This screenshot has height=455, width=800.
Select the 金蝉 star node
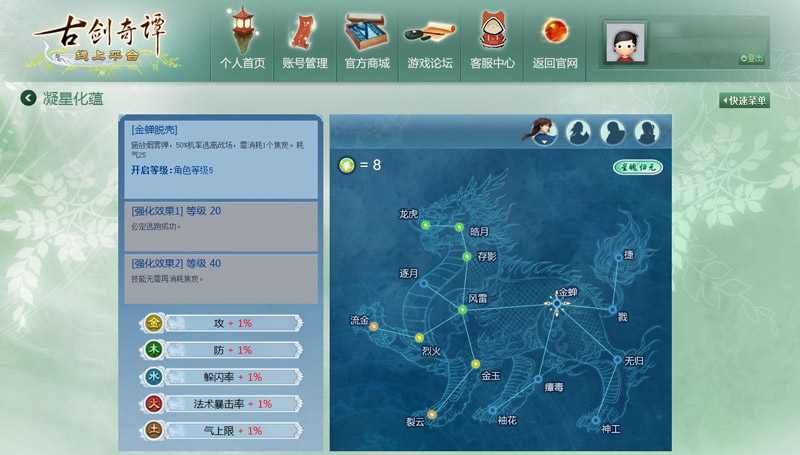(x=557, y=302)
